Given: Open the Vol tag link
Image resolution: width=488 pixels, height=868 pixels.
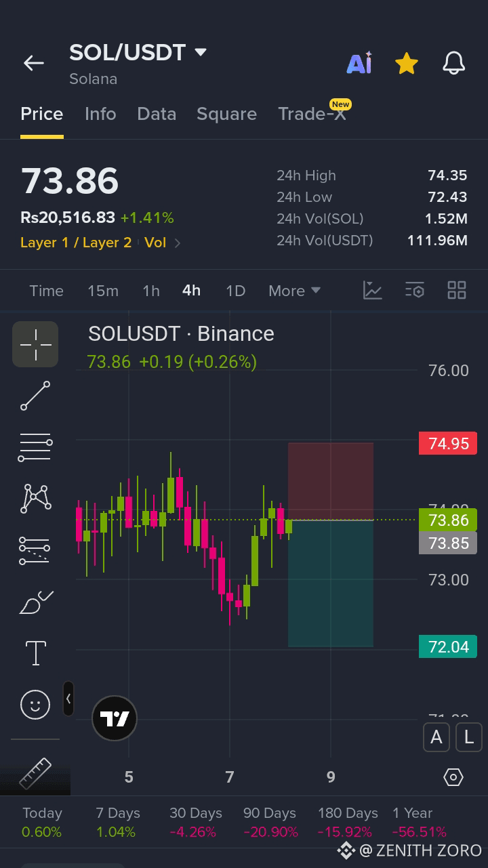Looking at the screenshot, I should pos(155,243).
